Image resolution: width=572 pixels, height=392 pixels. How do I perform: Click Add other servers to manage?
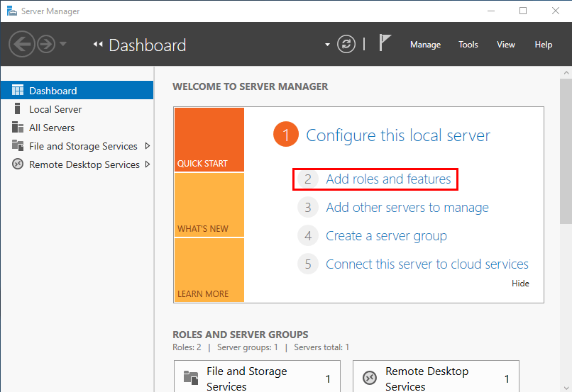407,207
